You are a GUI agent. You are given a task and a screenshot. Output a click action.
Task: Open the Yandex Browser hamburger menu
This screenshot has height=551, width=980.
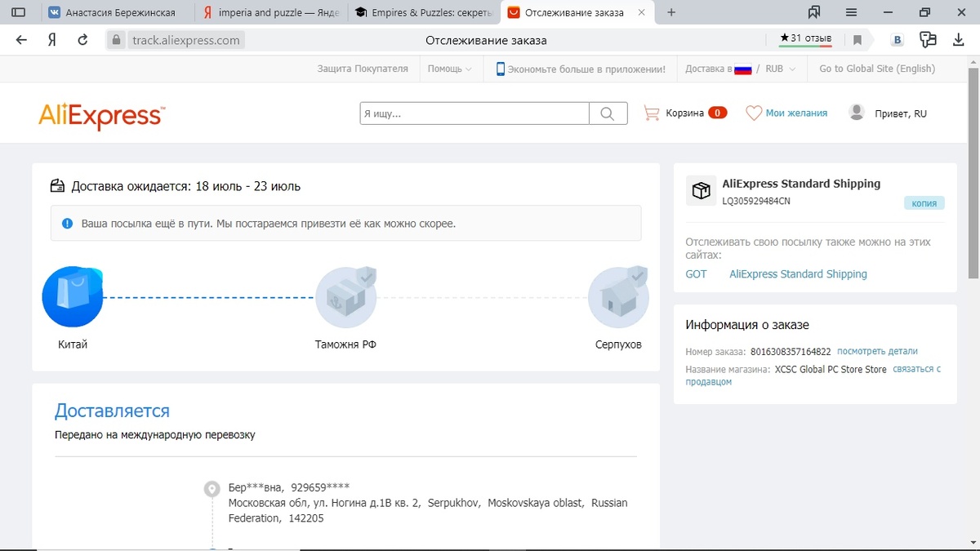(x=851, y=12)
